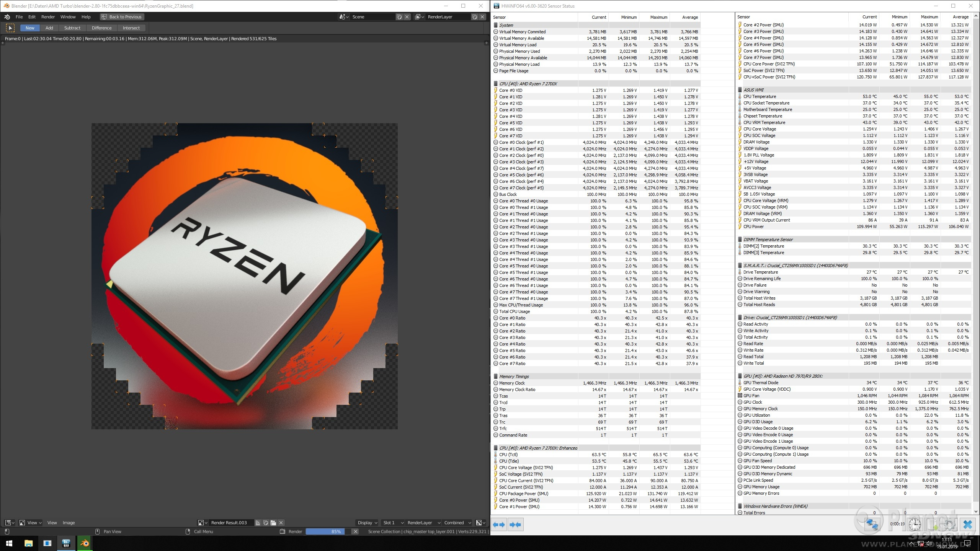The width and height of the screenshot is (980, 551).
Task: Click the new image icon beside Render Result.003
Action: coord(266,523)
